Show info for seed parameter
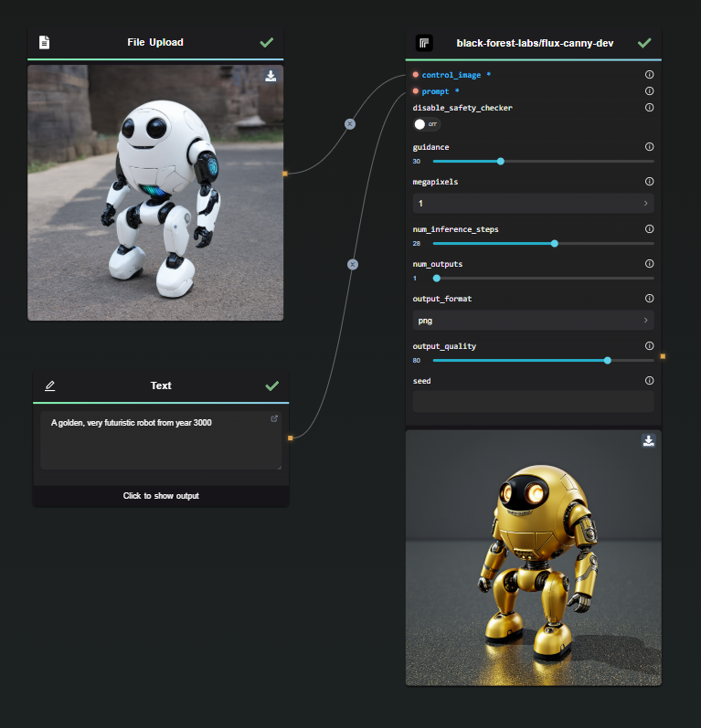The image size is (701, 728). point(650,381)
